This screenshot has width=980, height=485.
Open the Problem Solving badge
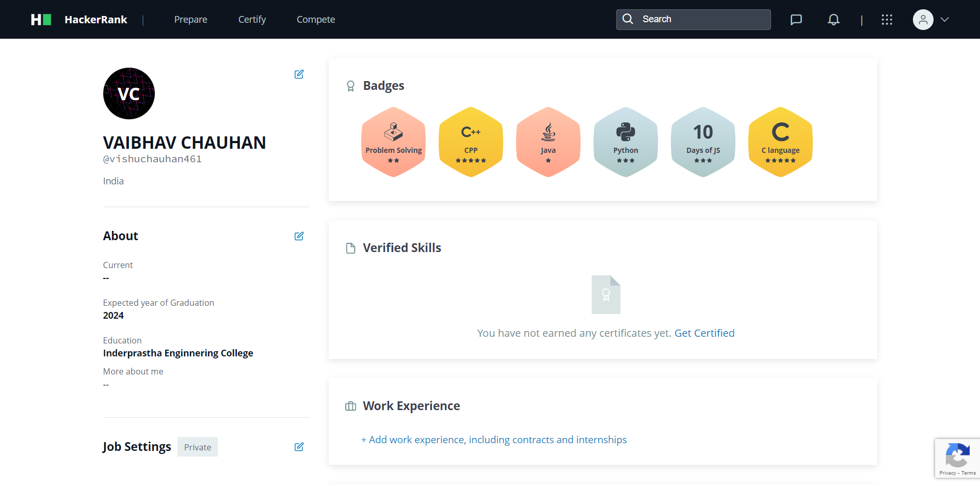tap(394, 142)
